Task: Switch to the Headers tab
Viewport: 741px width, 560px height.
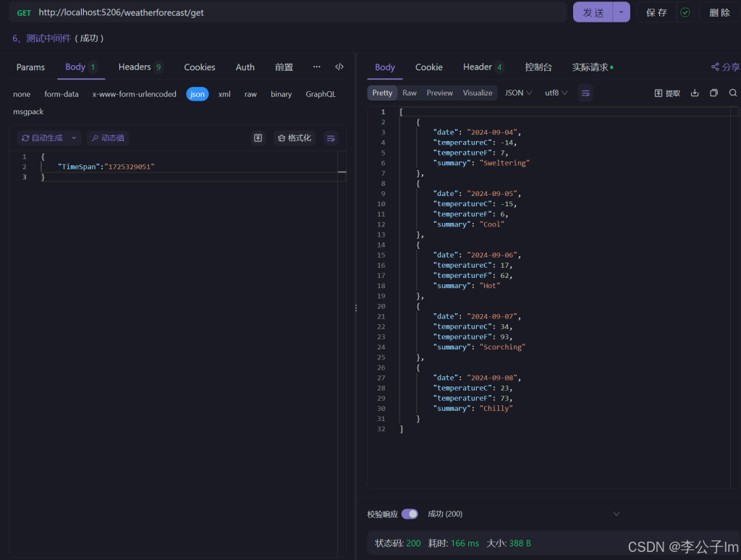Action: 134,67
